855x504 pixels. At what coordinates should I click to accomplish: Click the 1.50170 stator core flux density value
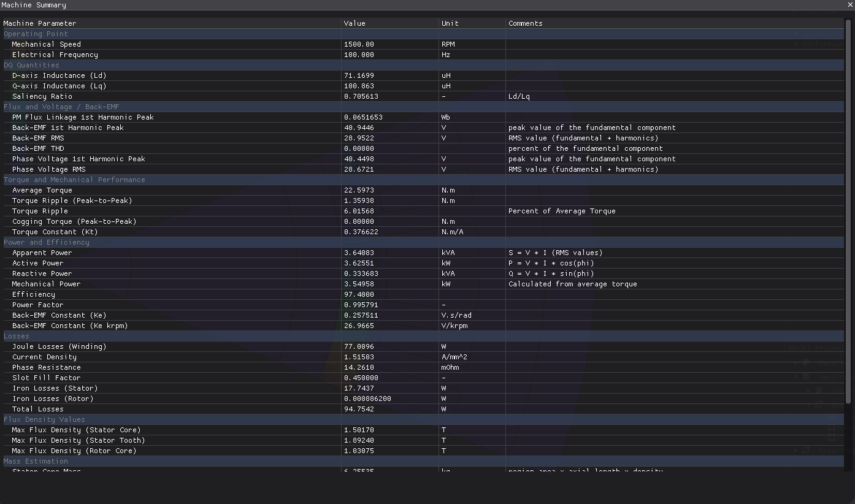[359, 430]
